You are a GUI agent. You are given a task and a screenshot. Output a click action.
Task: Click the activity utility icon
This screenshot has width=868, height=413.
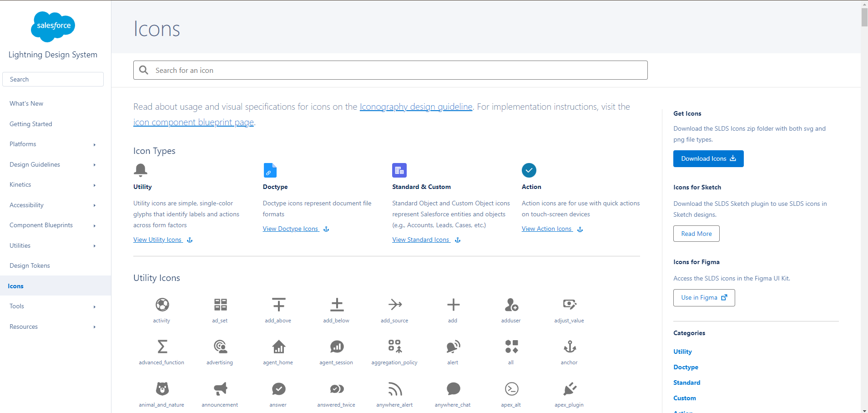coord(162,305)
